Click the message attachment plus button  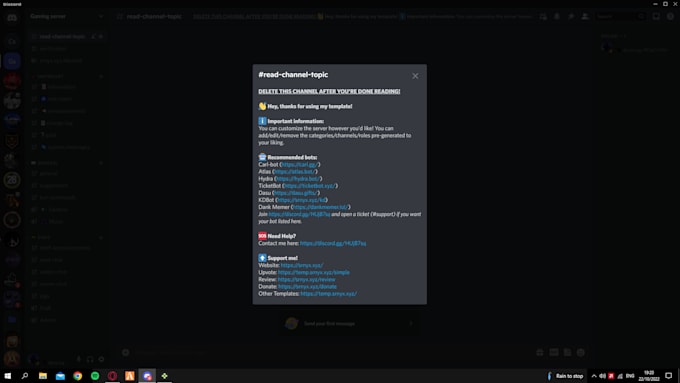point(125,353)
